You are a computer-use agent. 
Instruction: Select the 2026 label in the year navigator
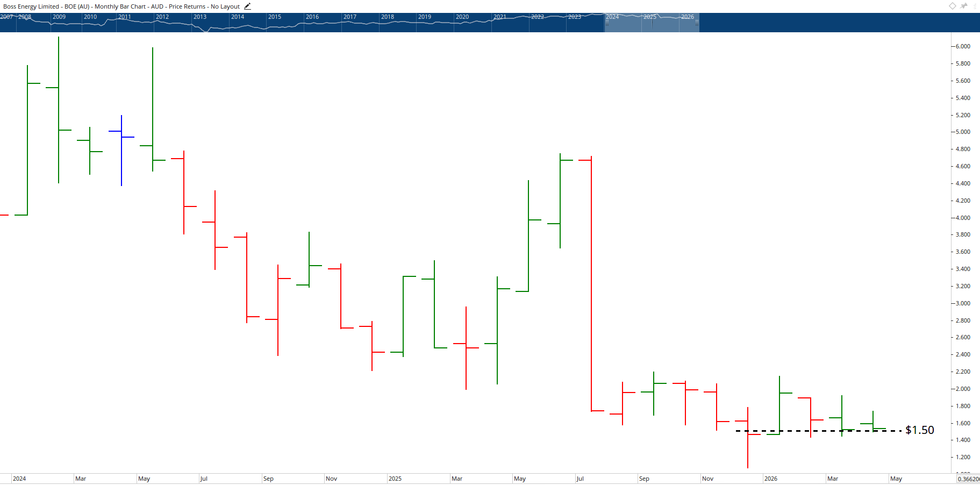click(x=688, y=17)
